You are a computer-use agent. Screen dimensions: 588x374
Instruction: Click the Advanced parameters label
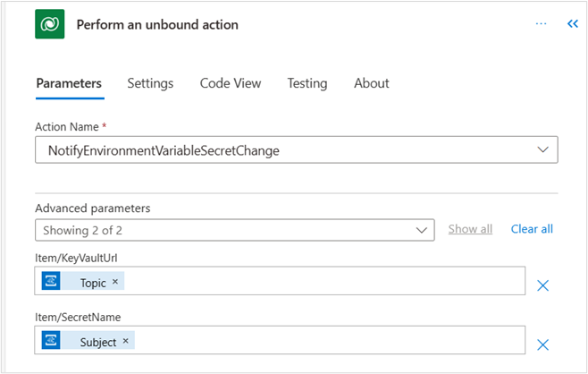coord(93,208)
